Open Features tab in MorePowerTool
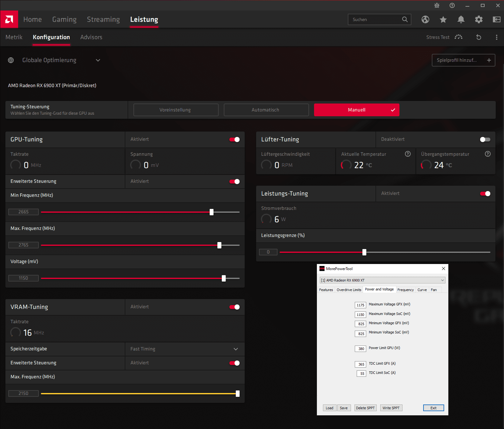 click(326, 290)
